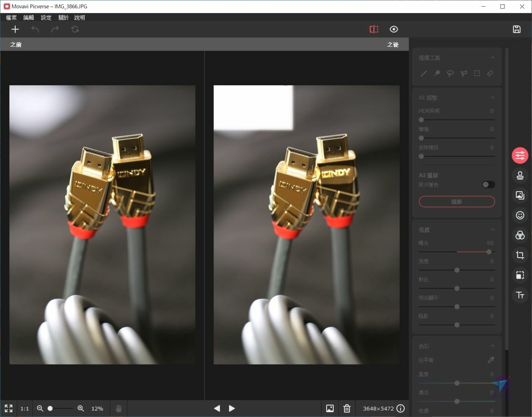Open the face retouch smiley tool
Viewport: 532px width, 417px height.
[520, 215]
